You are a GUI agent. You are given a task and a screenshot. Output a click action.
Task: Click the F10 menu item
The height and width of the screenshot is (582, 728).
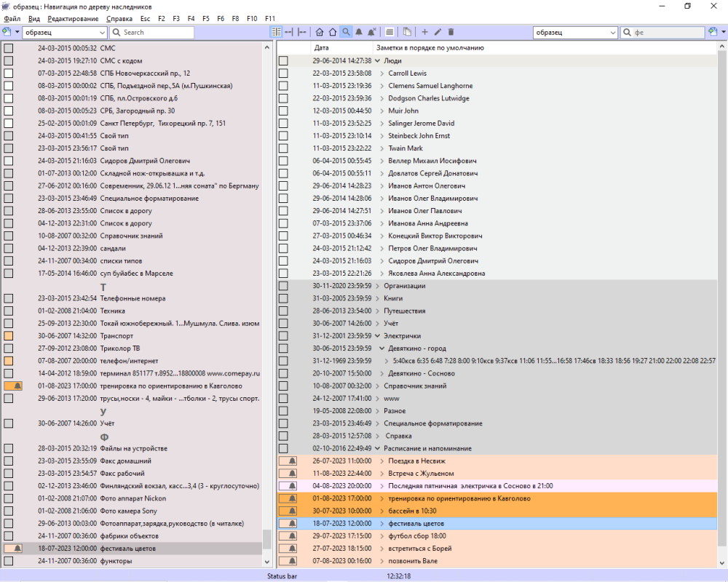coord(252,19)
